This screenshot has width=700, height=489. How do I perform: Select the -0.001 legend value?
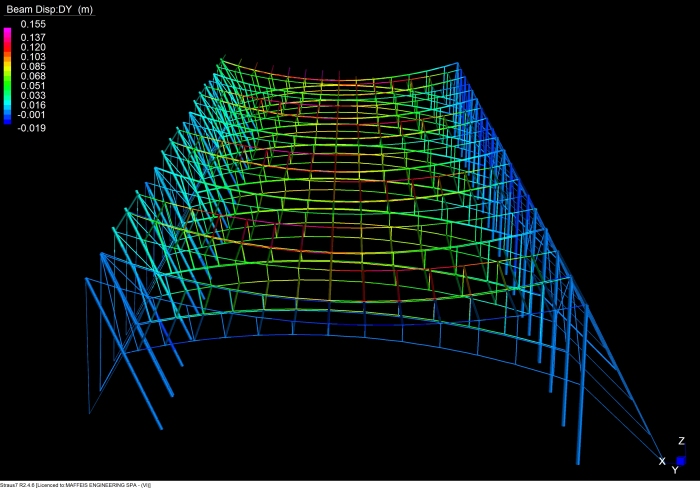coord(32,115)
